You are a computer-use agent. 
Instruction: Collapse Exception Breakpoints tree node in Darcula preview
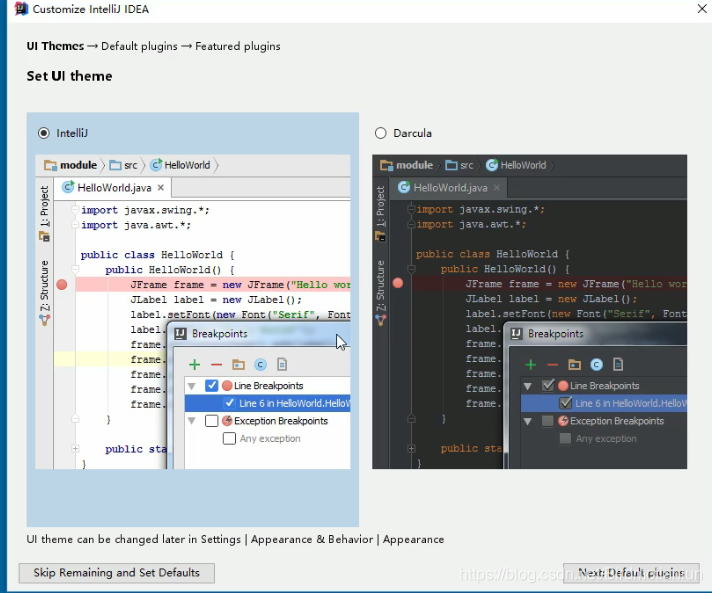point(528,421)
